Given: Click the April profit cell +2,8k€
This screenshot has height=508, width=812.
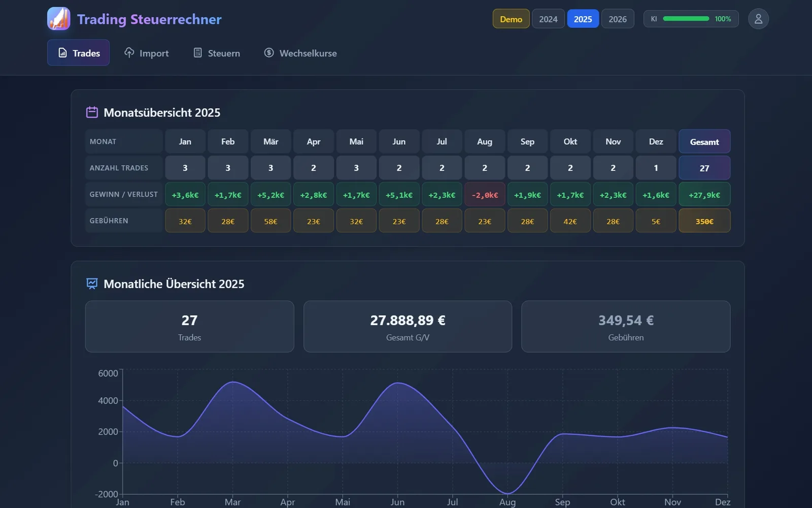Looking at the screenshot, I should pyautogui.click(x=314, y=195).
